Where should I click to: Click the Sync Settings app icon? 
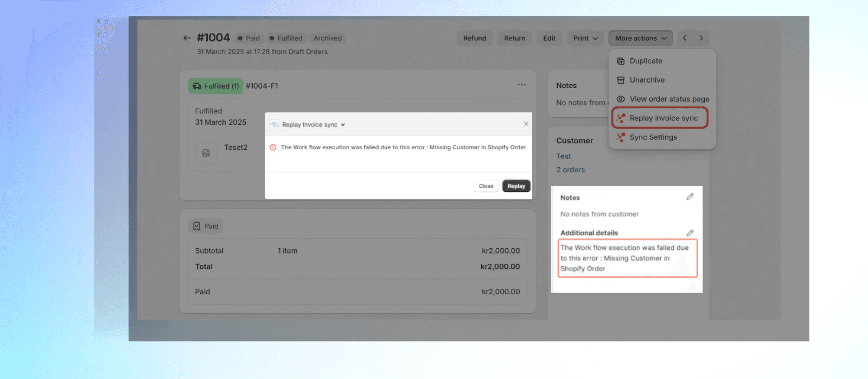621,137
